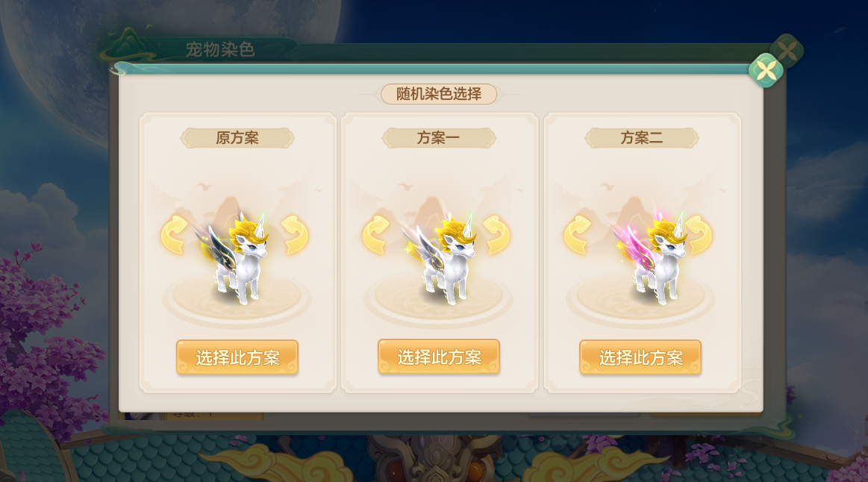Click the mountain emblem beside 宠物染色

click(128, 46)
